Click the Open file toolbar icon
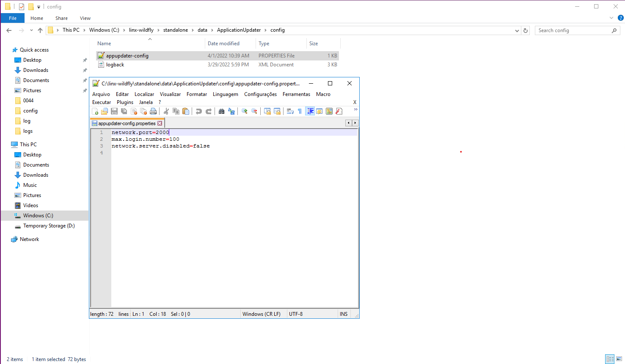 click(x=105, y=111)
